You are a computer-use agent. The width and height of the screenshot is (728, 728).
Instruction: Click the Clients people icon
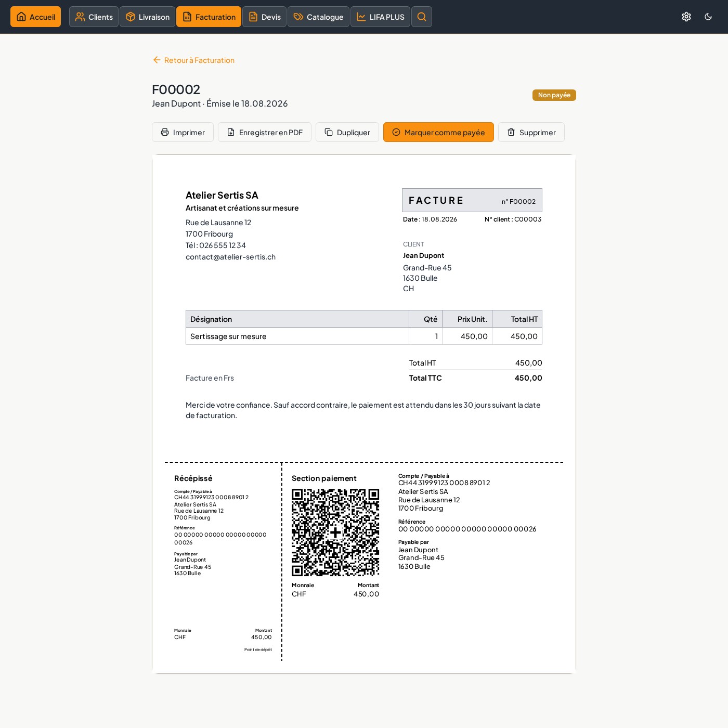[80, 17]
